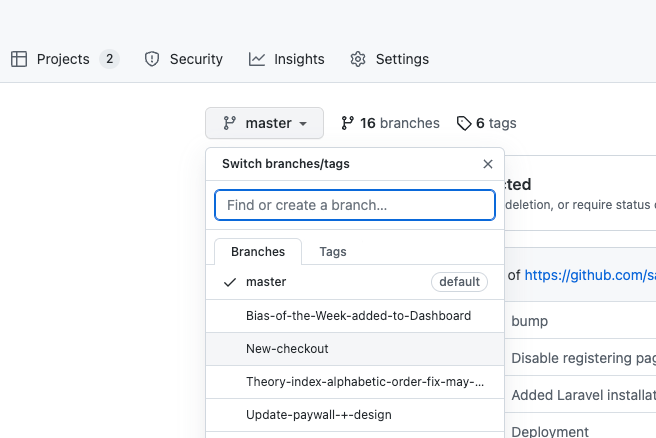
Task: Click the 'bump' commit message
Action: pyautogui.click(x=529, y=321)
